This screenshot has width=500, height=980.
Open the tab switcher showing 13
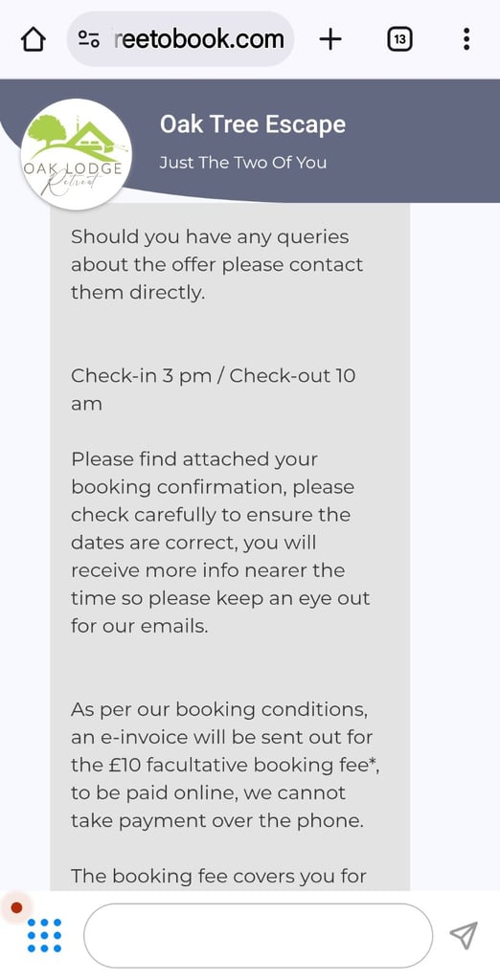coord(399,40)
